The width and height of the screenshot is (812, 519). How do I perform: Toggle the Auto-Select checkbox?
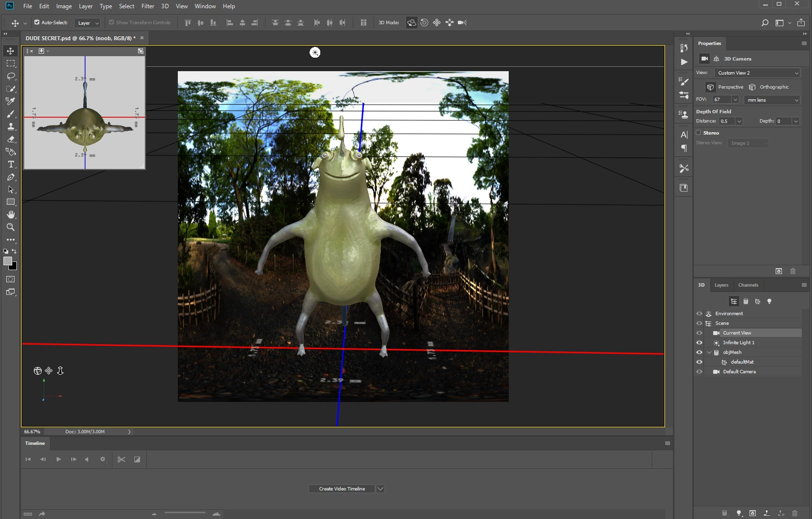tap(37, 22)
